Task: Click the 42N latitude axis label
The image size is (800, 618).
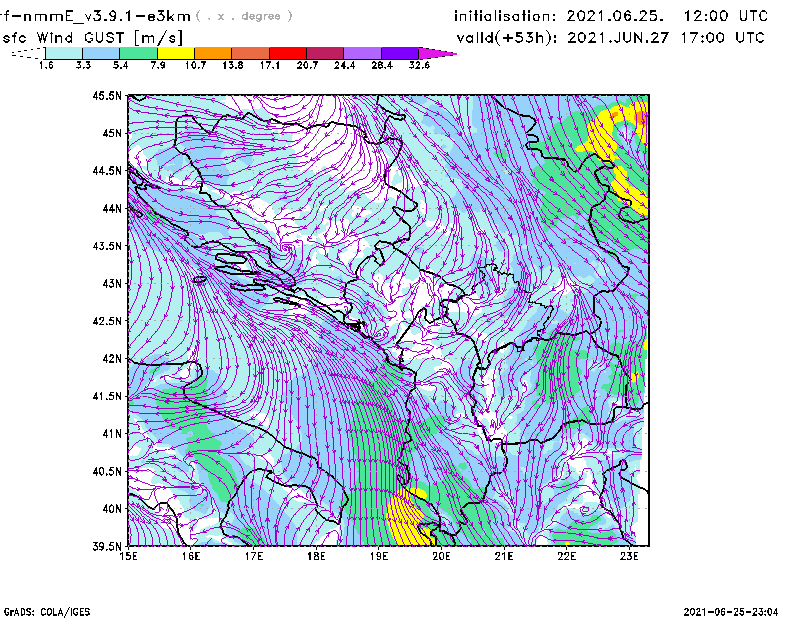Action: [110, 358]
